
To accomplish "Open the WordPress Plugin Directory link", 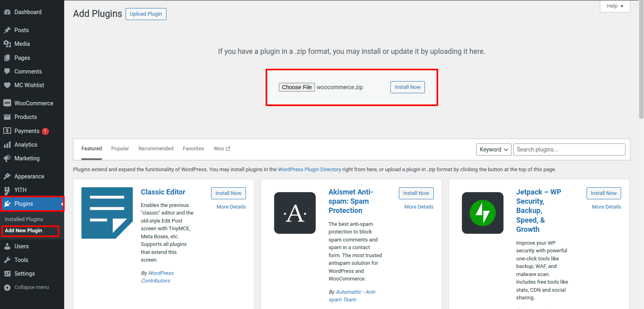I will 309,170.
